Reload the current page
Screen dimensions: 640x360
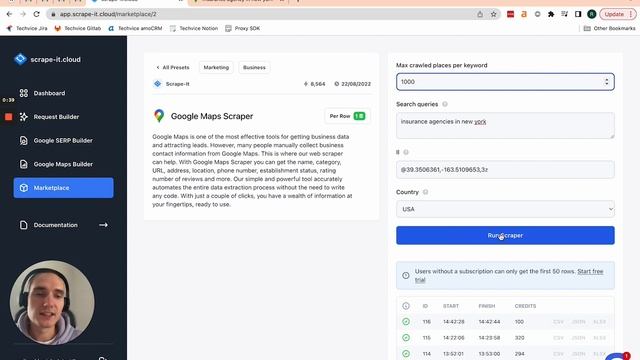(36, 14)
